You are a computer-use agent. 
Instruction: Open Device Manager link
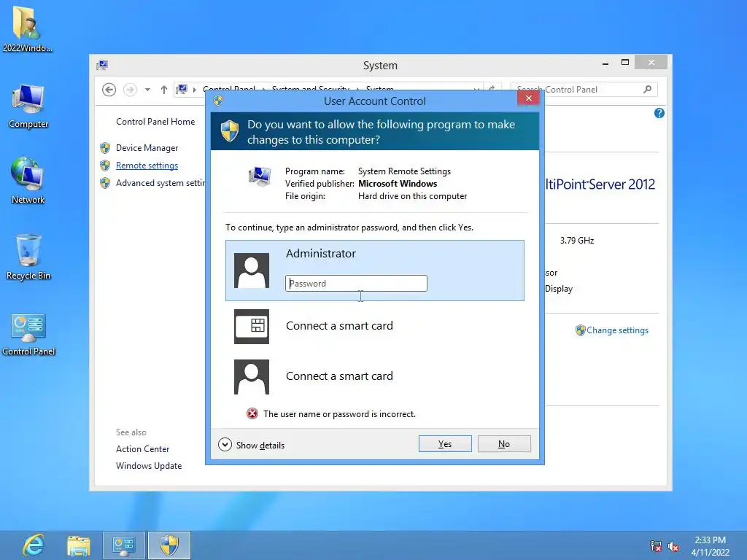click(147, 148)
